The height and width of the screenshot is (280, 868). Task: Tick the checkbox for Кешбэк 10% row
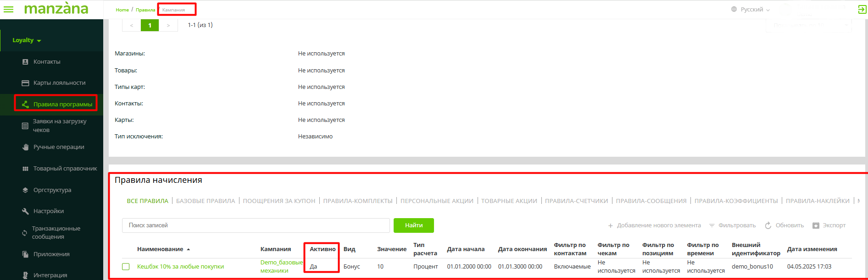click(x=126, y=267)
